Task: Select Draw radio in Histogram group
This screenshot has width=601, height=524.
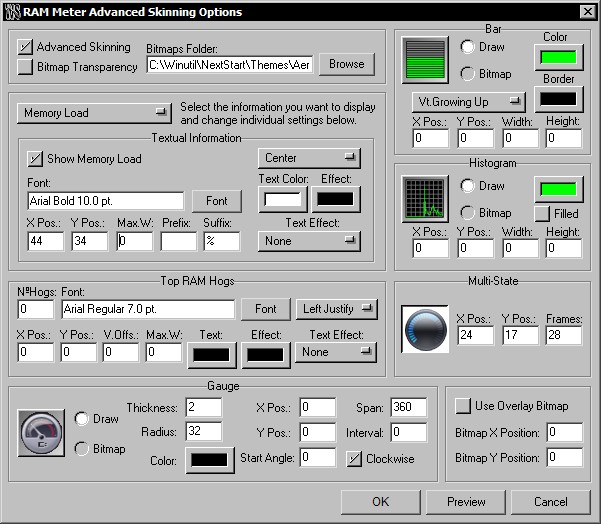Action: coord(467,186)
